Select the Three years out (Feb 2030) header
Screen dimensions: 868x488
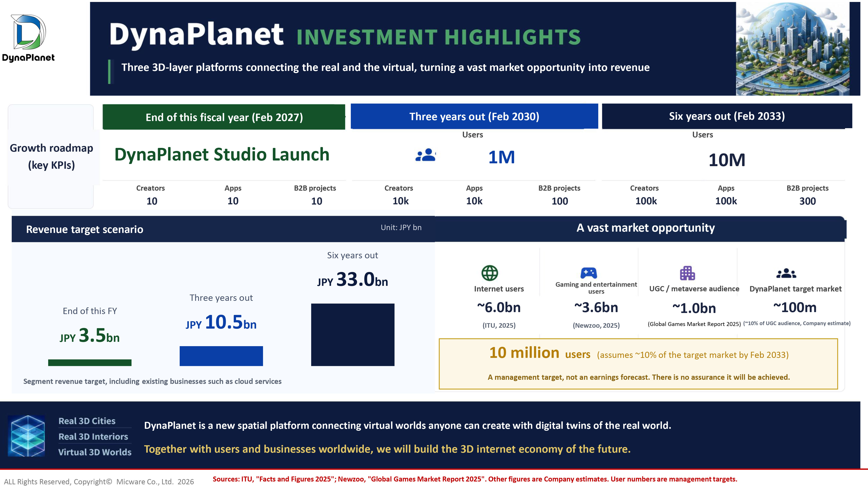[474, 116]
